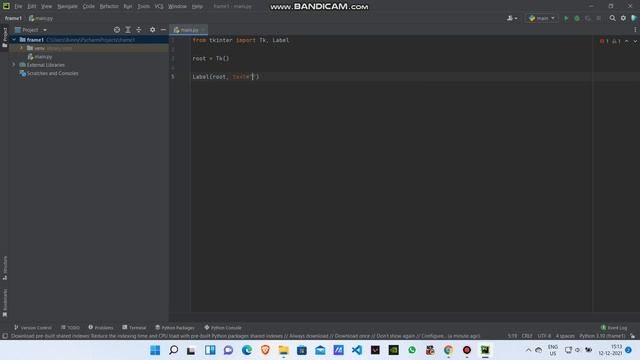Click the JetBrains Toolbox-style icon at toolbar far right
This screenshot has width=640, height=360.
pyautogui.click(x=634, y=18)
